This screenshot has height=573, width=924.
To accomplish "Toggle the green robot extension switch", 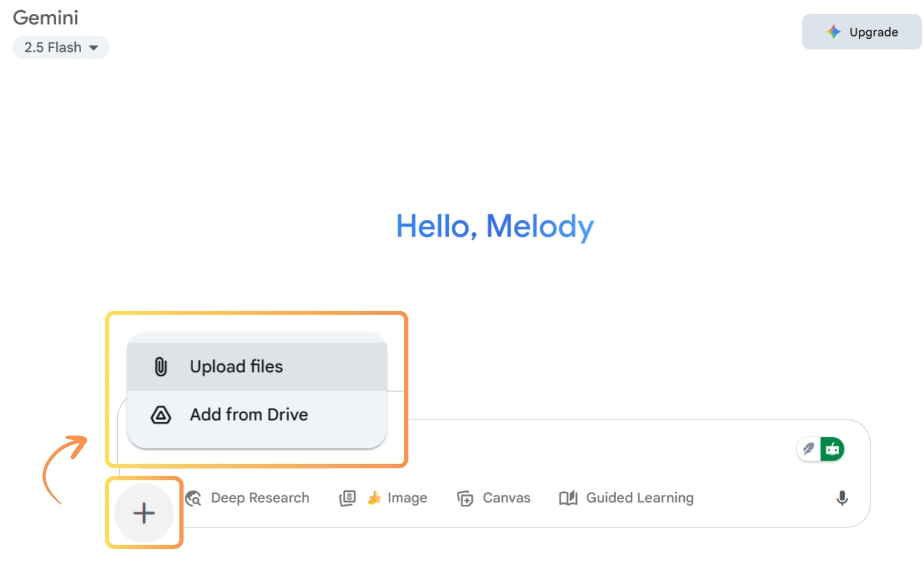I will coord(833,448).
